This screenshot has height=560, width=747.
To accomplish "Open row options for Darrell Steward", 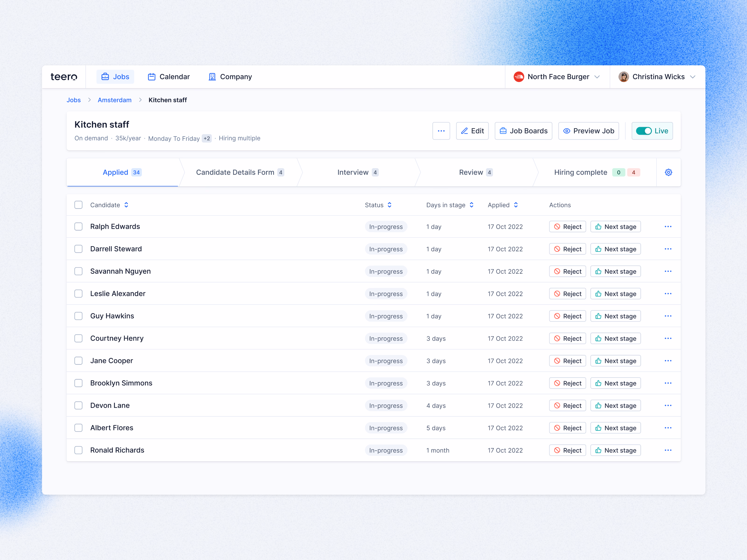I will pos(668,249).
